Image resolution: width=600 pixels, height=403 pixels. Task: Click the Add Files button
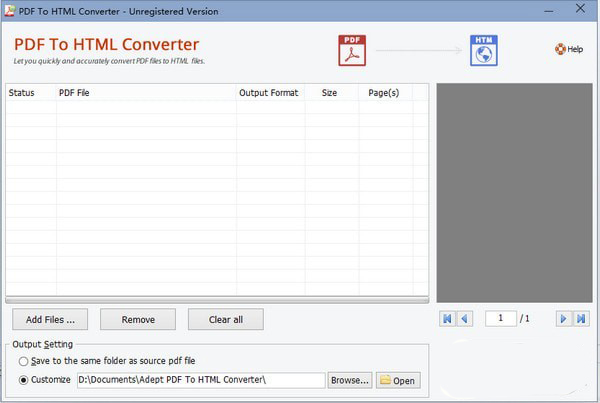coord(50,319)
